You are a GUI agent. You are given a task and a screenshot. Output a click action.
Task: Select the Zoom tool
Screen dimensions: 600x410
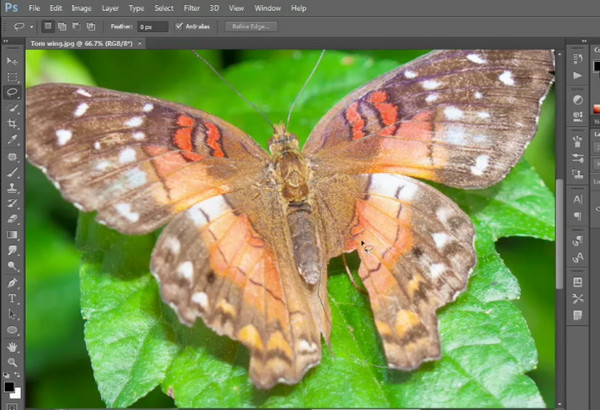coord(12,362)
